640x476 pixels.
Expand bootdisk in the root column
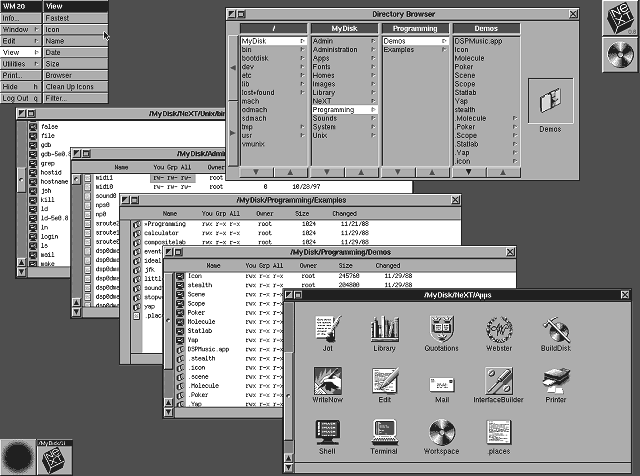pos(302,58)
